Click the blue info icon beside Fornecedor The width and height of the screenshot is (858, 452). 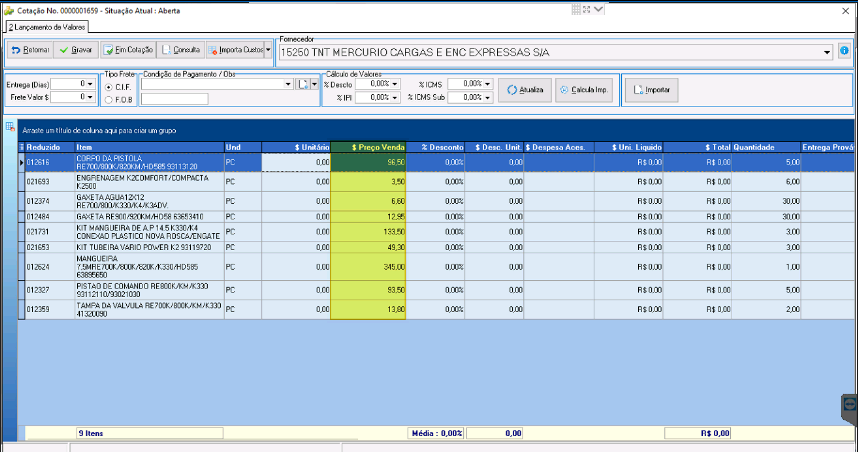(x=844, y=50)
